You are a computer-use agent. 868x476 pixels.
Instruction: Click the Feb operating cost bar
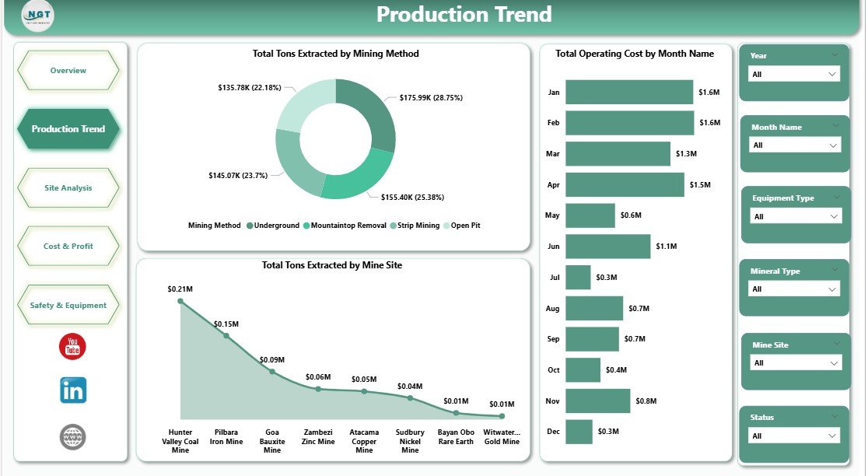629,123
